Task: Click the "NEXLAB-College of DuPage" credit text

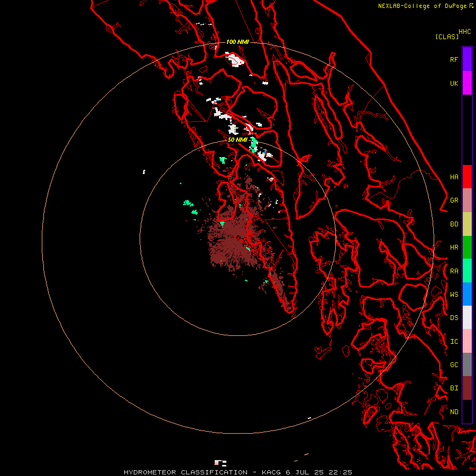Action: 422,6
